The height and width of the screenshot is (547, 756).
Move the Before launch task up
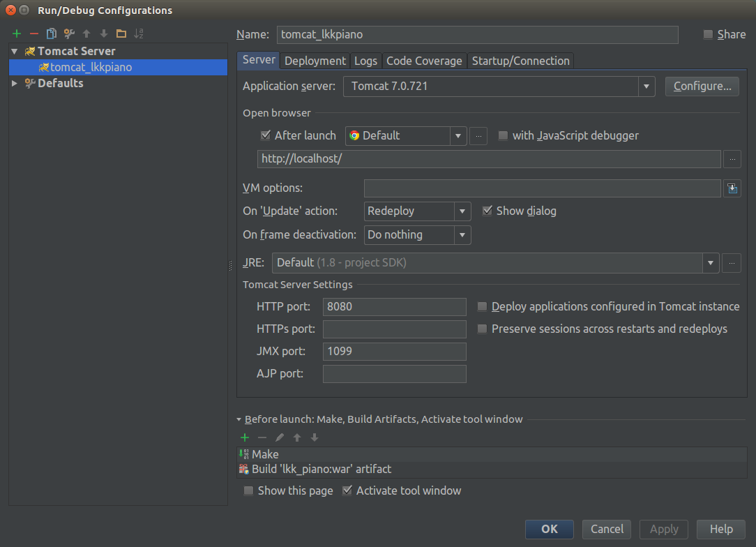(x=297, y=437)
